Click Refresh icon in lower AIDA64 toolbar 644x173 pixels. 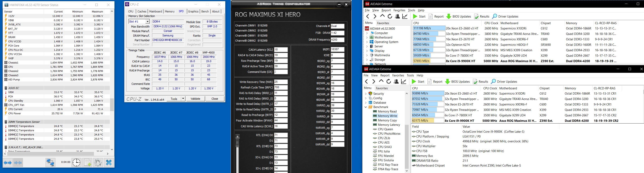[389, 81]
